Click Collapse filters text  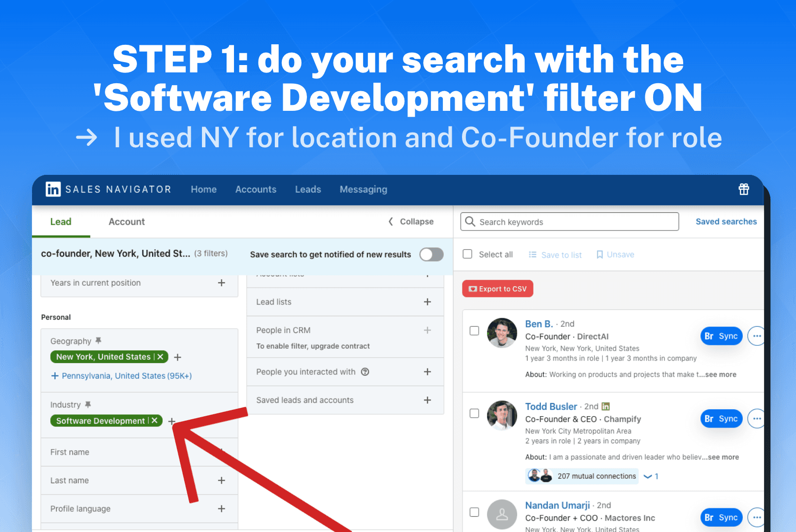(417, 222)
